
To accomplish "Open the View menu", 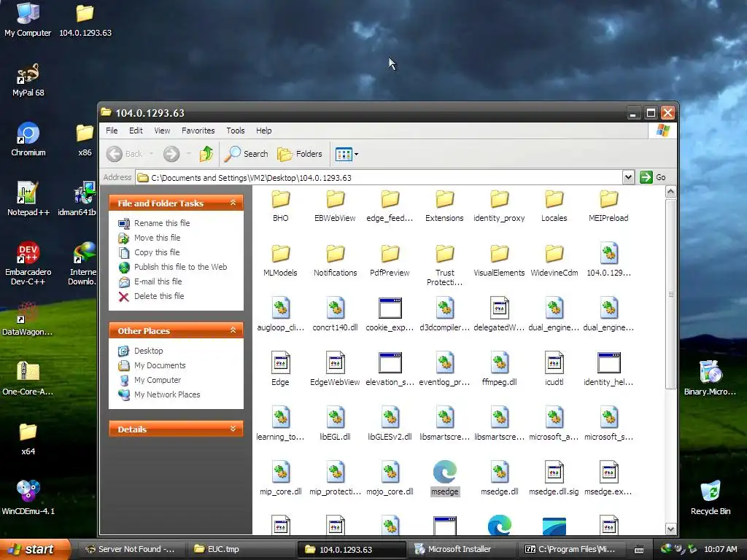I will point(162,131).
